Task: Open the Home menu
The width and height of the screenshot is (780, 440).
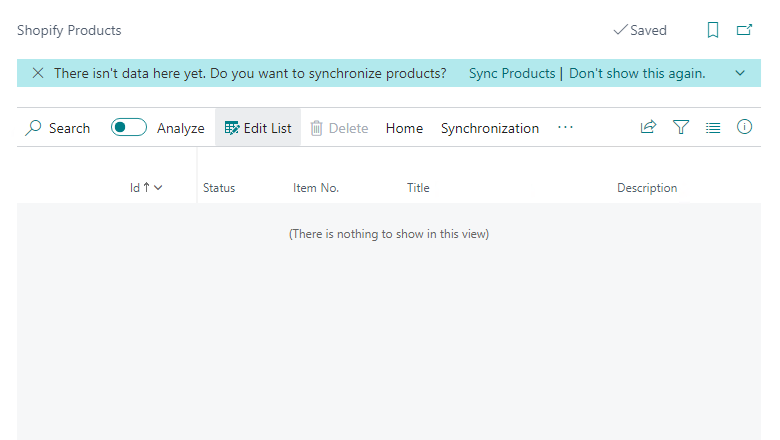Action: click(404, 128)
